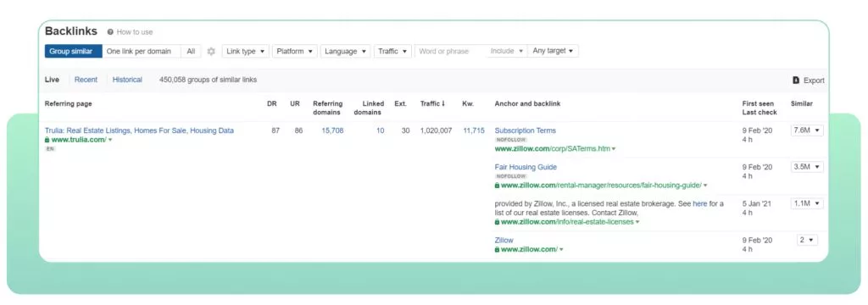Expand the 3.5M similar links dropdown

(807, 167)
